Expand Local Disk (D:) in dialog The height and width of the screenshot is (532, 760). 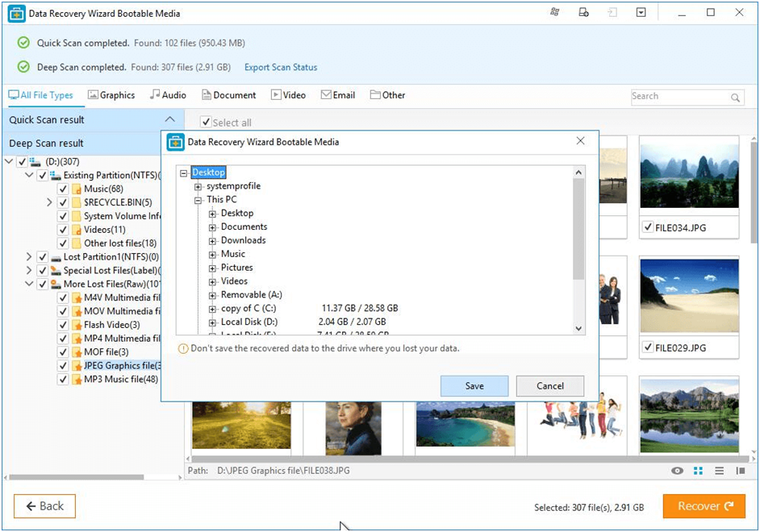(x=212, y=322)
